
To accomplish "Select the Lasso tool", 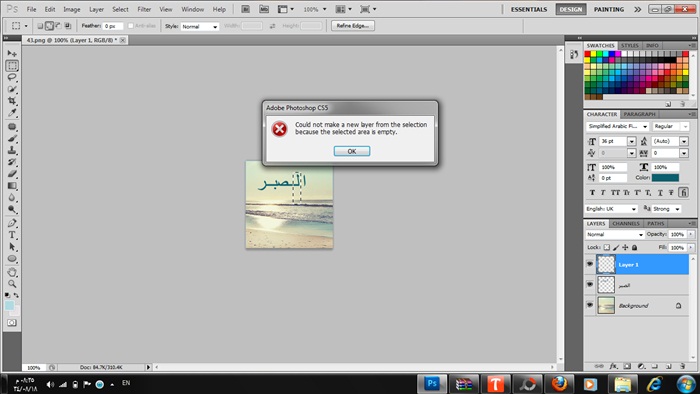I will pyautogui.click(x=12, y=77).
